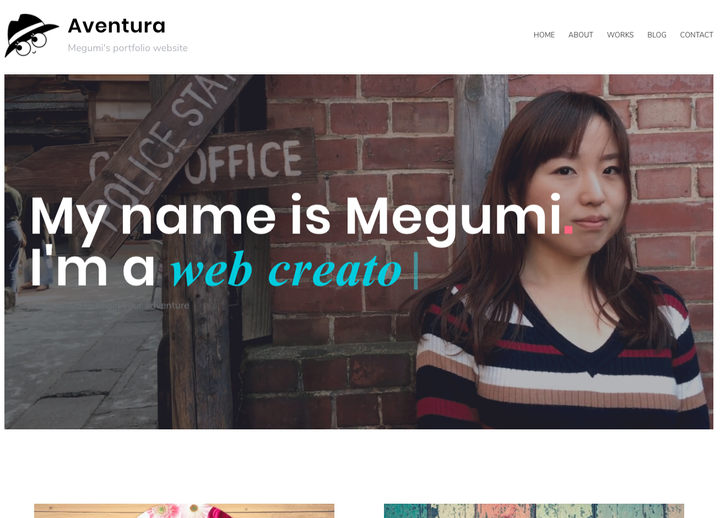The height and width of the screenshot is (518, 720).
Task: Open the Aventura site title link
Action: pyautogui.click(x=117, y=26)
